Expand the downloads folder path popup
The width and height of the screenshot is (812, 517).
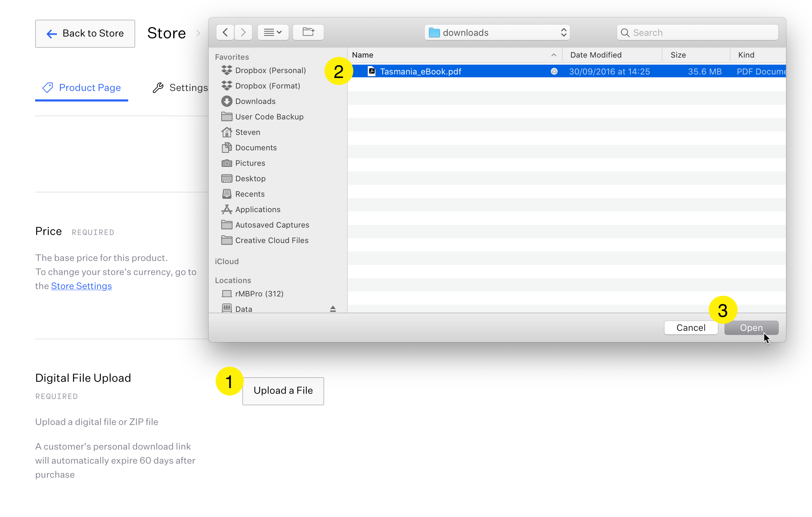(x=497, y=33)
